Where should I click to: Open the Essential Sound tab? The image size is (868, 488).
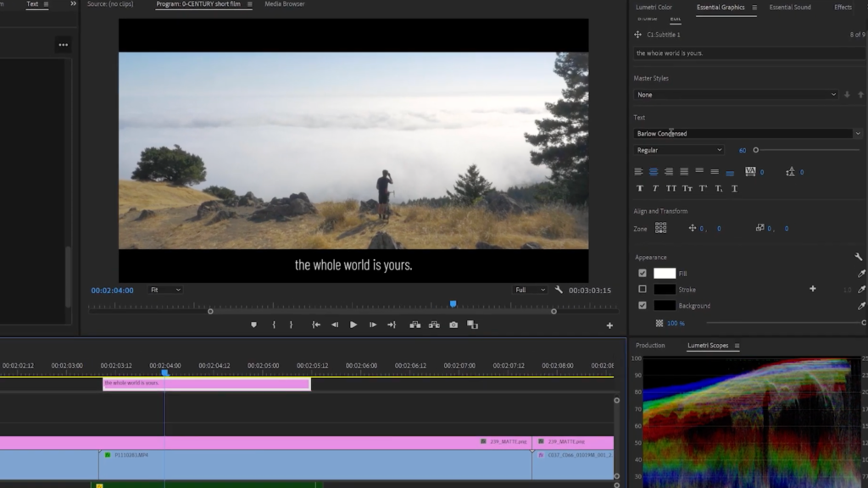(789, 8)
